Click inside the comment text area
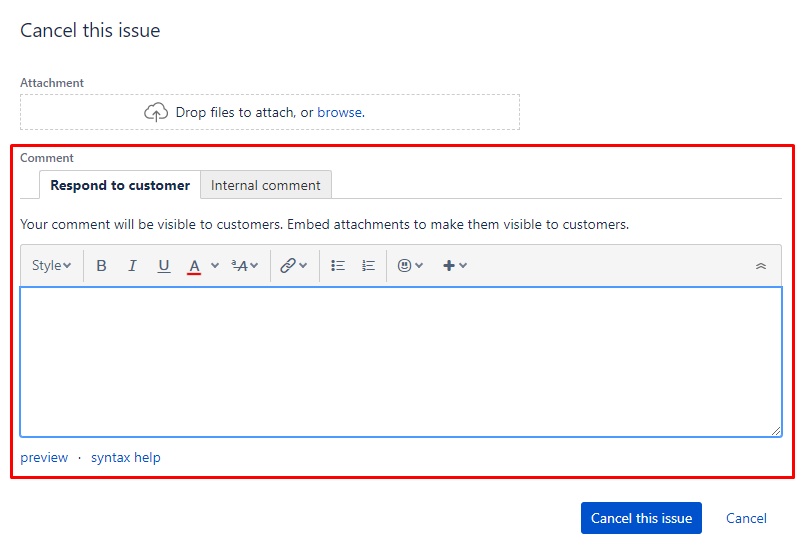This screenshot has width=802, height=552. [401, 362]
